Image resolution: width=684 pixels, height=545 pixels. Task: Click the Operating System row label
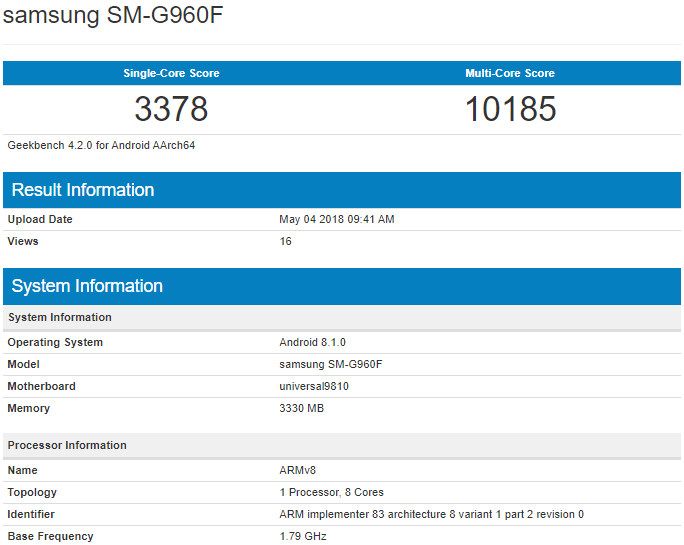55,342
